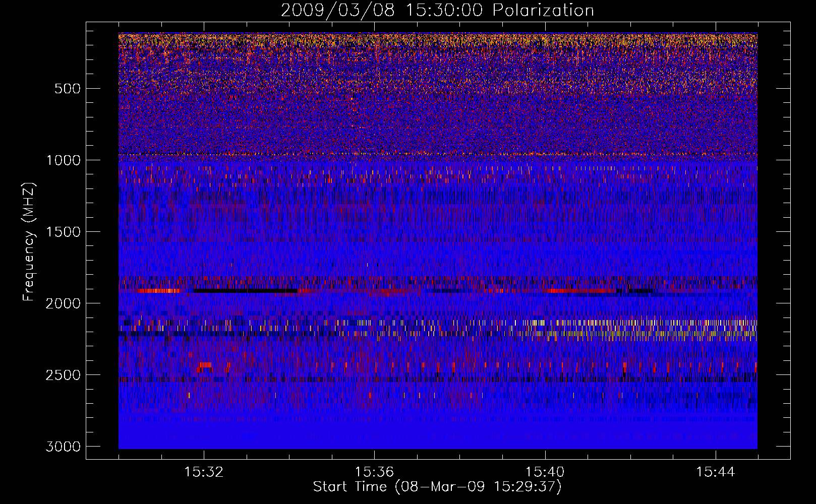Click the 15:36 time tick label

click(x=374, y=472)
